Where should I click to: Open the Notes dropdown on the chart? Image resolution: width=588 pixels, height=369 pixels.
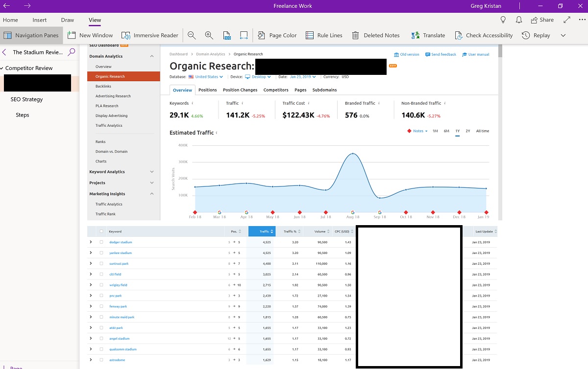pyautogui.click(x=417, y=131)
